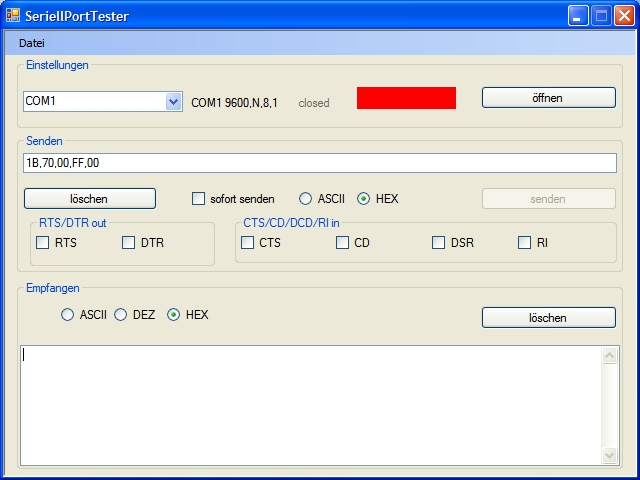Enable the sofort senden checkbox
Screen dimensions: 640x480
pyautogui.click(x=198, y=199)
